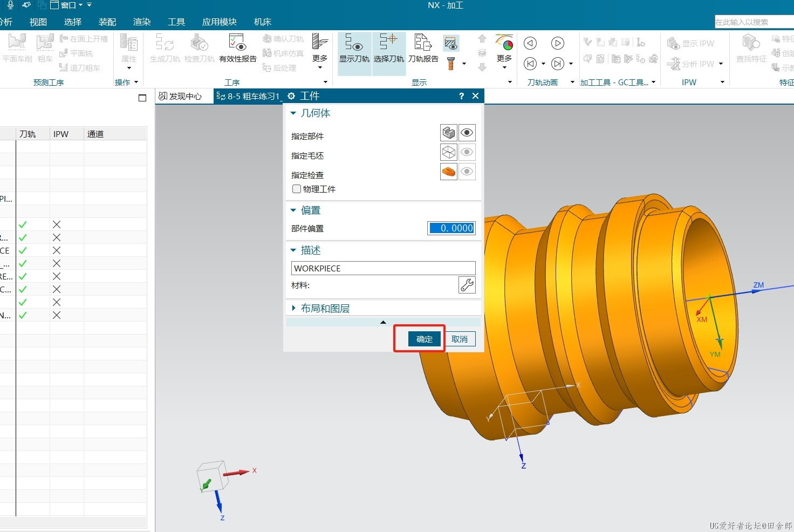Screen dimensions: 794x532
Task: Collapse the 偏置 section
Action: [293, 210]
